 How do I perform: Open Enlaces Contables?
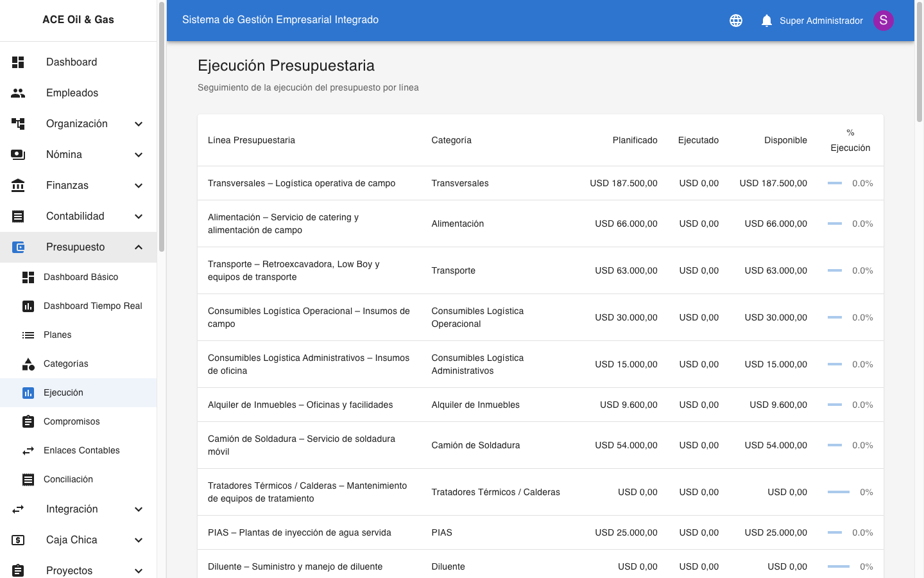pos(81,450)
